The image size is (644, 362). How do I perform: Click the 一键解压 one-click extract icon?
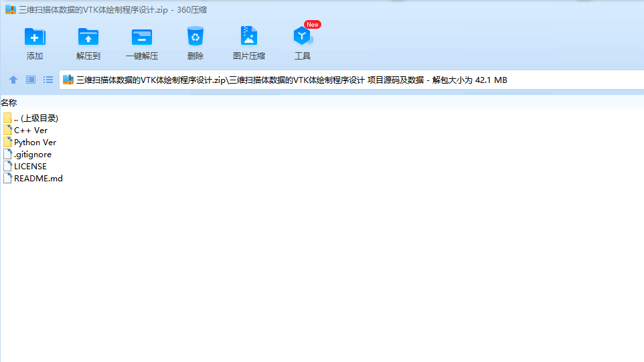point(142,37)
